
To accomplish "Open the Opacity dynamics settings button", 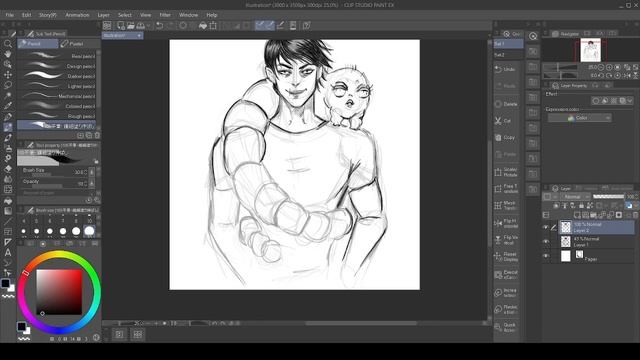I will pyautogui.click(x=92, y=184).
